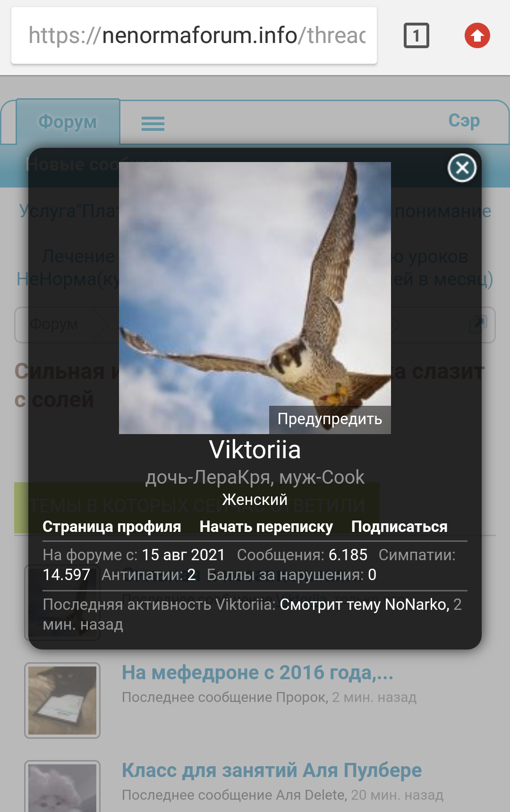Click Подписаться to follow Viktoriia

click(x=399, y=526)
